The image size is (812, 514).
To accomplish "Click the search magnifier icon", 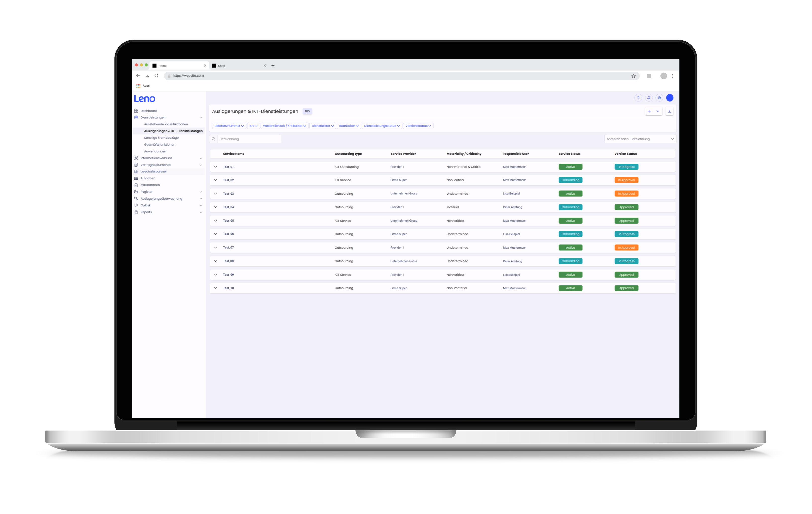I will pos(213,139).
